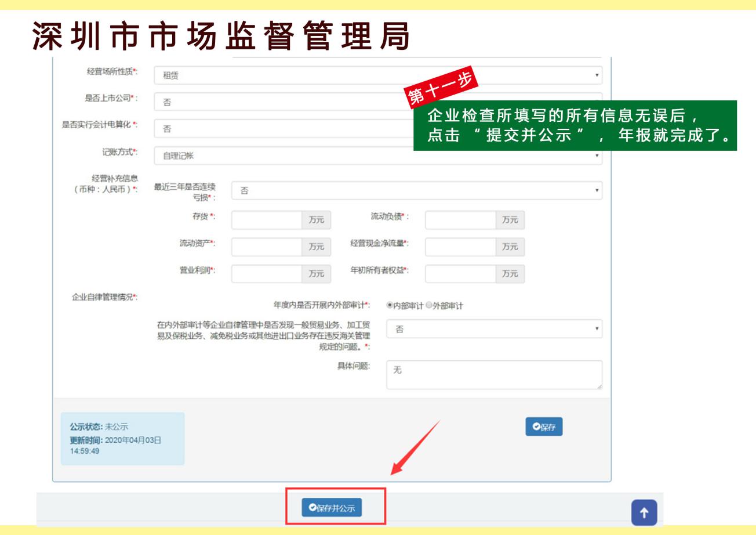Click the 年初所有者权益 input field

460,273
